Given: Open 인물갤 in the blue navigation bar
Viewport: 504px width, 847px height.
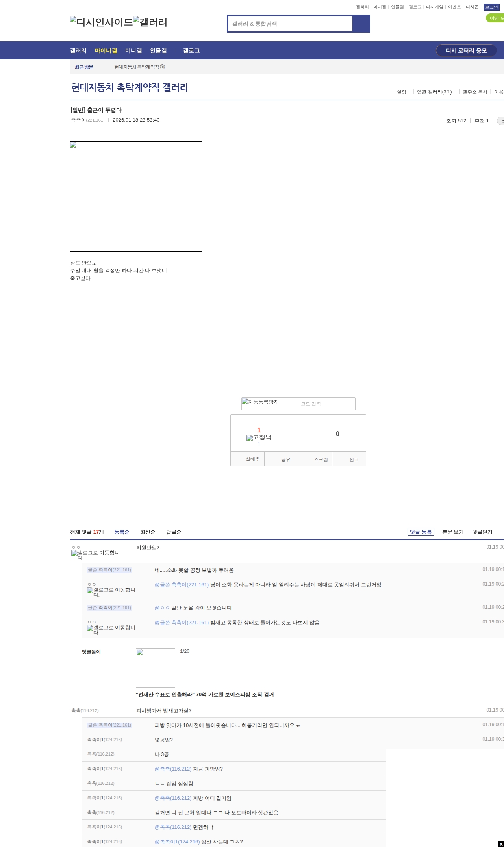Looking at the screenshot, I should (x=158, y=51).
